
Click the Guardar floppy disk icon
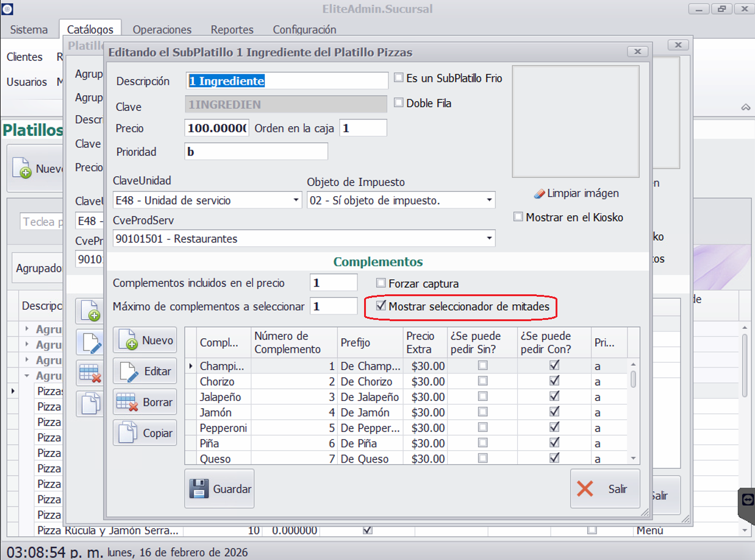pos(199,489)
